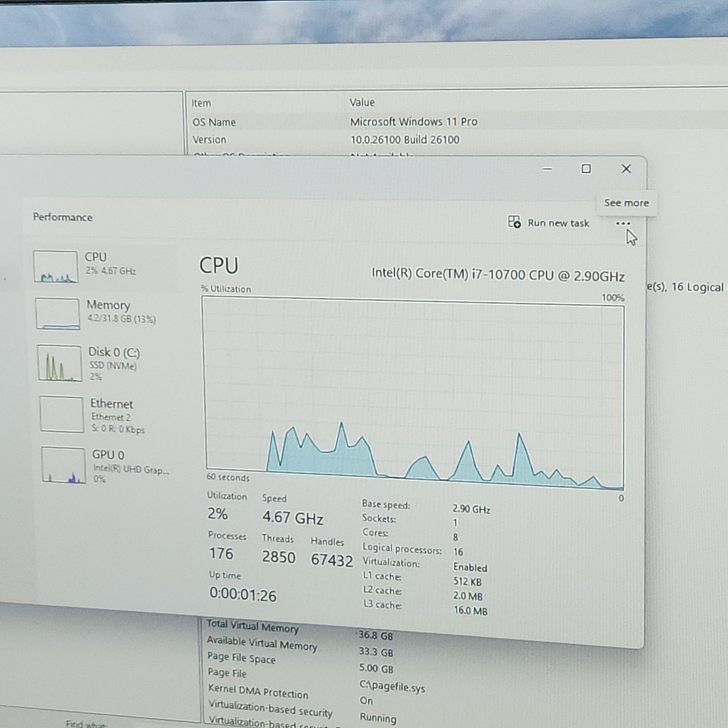Viewport: 728px width, 728px height.
Task: Click the GPU 0 usage mini graph
Action: (x=64, y=465)
